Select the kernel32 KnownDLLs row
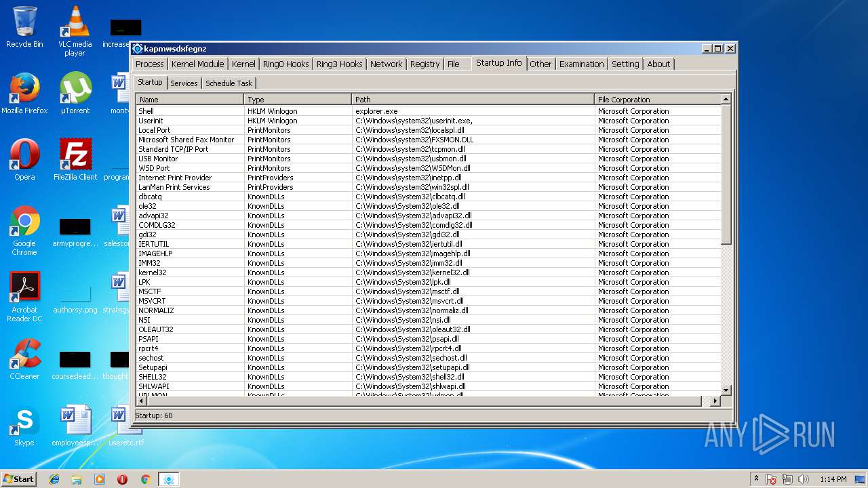This screenshot has height=488, width=868. 428,272
